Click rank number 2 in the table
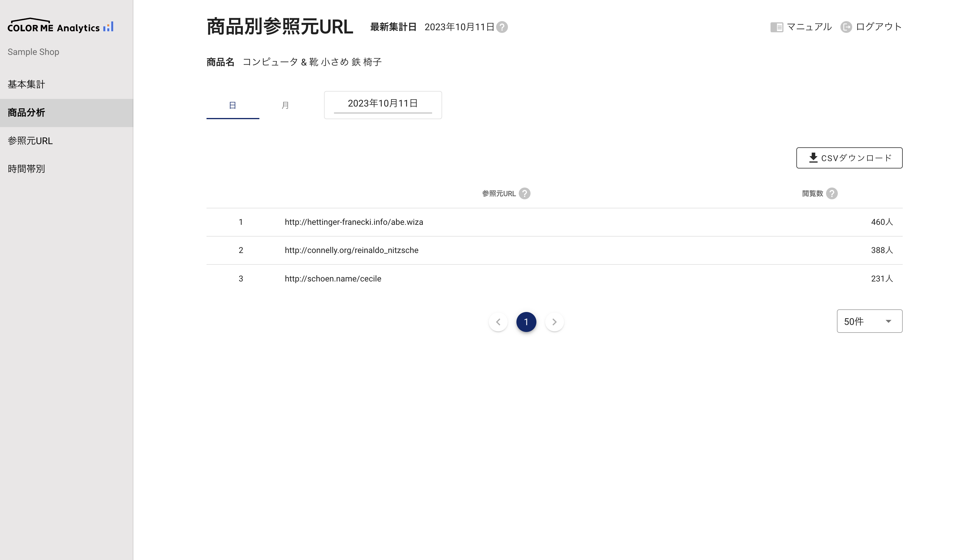 tap(241, 250)
